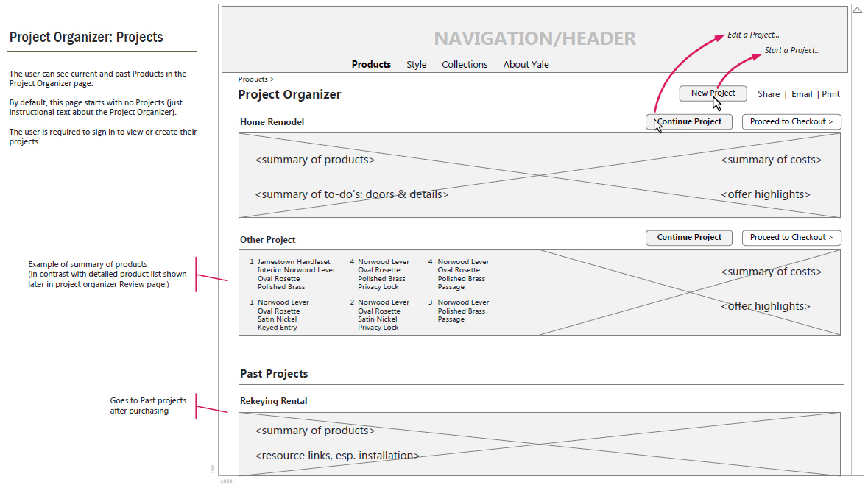The width and height of the screenshot is (868, 485).
Task: Click the Print link
Action: tap(831, 94)
